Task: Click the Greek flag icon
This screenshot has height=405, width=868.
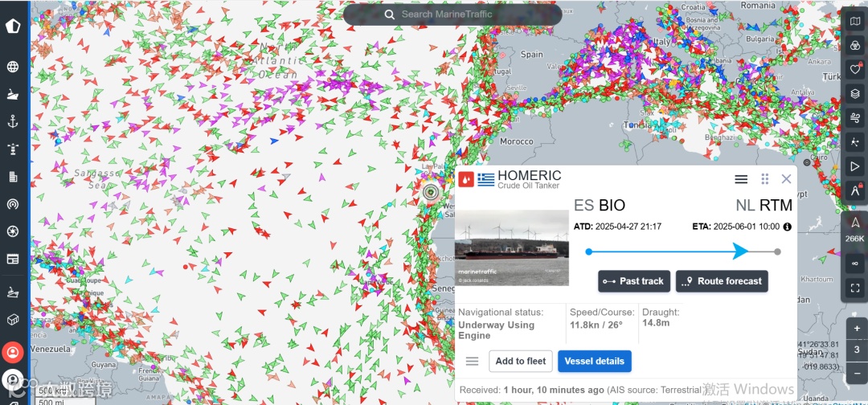Action: [x=486, y=179]
